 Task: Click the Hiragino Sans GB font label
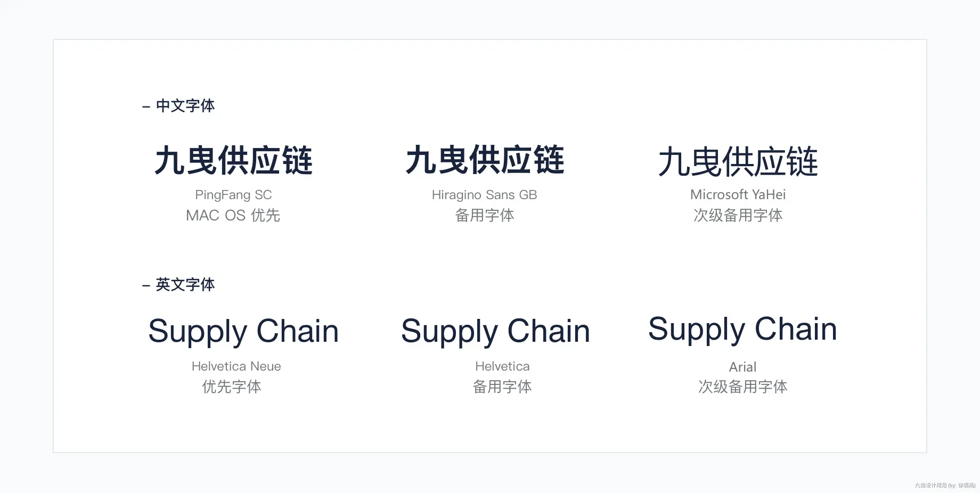coord(484,195)
